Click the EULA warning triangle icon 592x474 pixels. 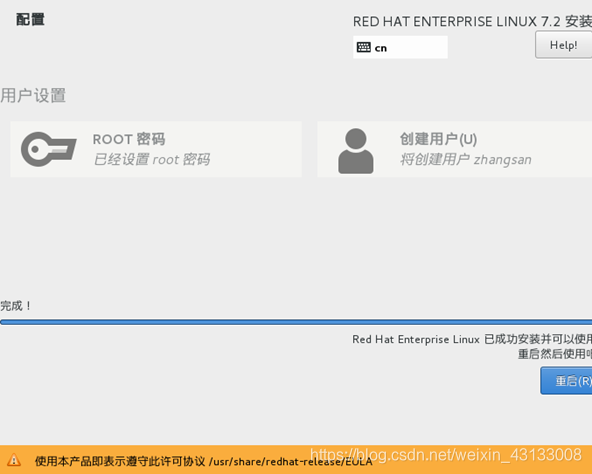14,460
